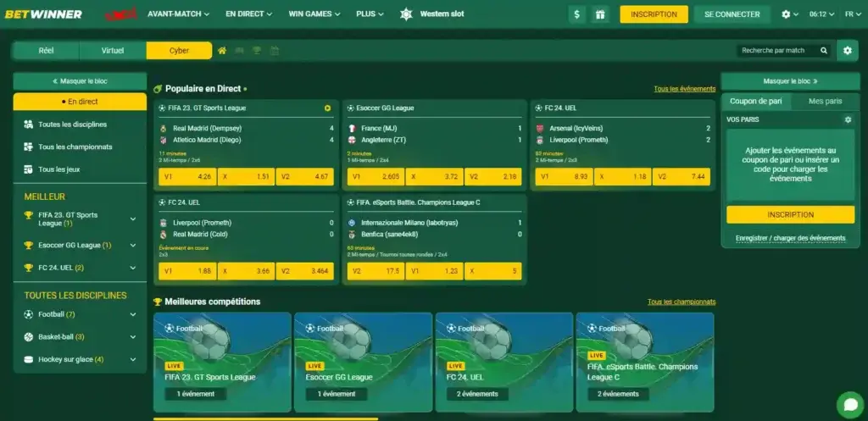Open the Avant-Match menu
868x421 pixels.
tap(179, 14)
